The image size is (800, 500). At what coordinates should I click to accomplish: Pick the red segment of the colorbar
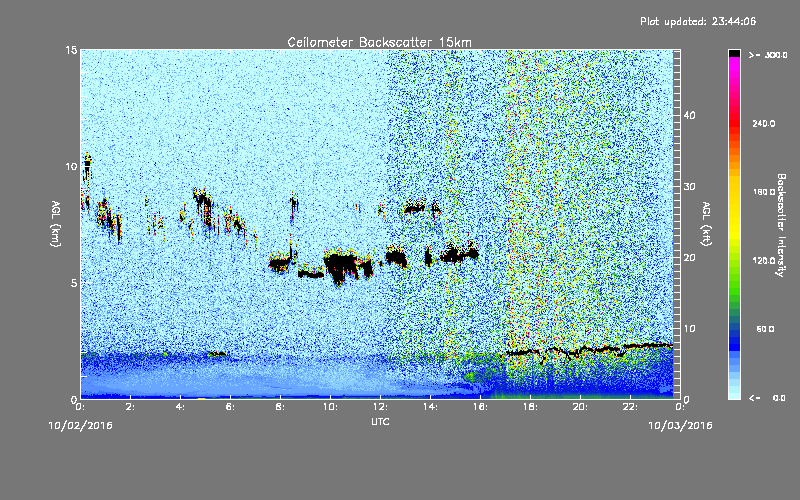tap(734, 124)
